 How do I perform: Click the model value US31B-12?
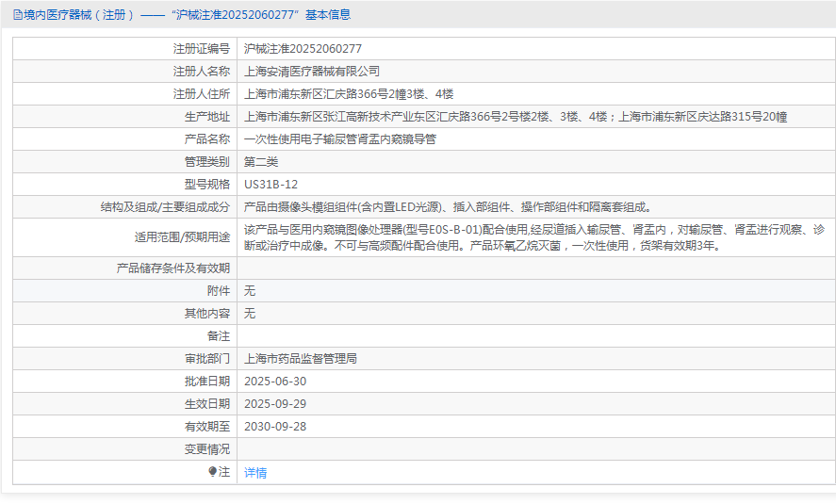click(x=270, y=185)
